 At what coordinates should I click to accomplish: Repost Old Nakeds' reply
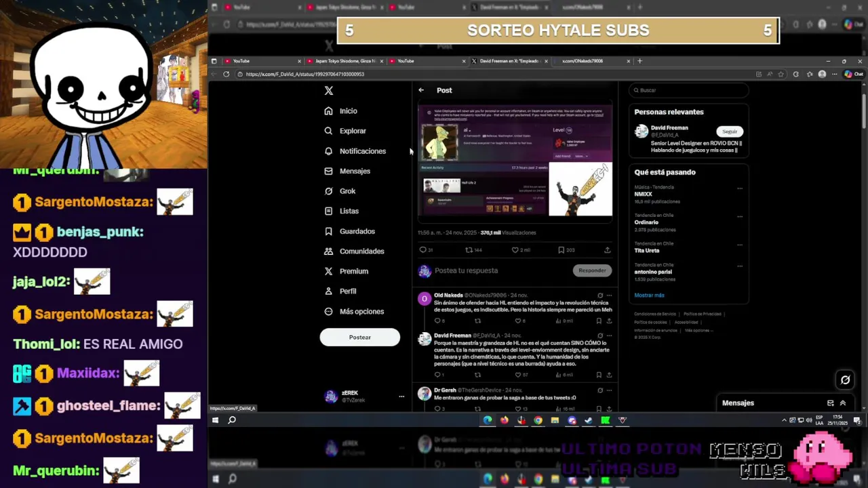(x=477, y=321)
